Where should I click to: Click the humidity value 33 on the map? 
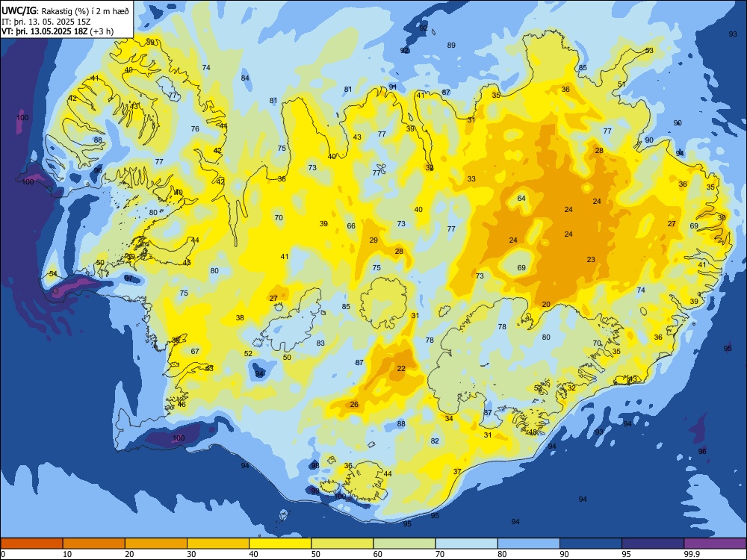(x=471, y=179)
